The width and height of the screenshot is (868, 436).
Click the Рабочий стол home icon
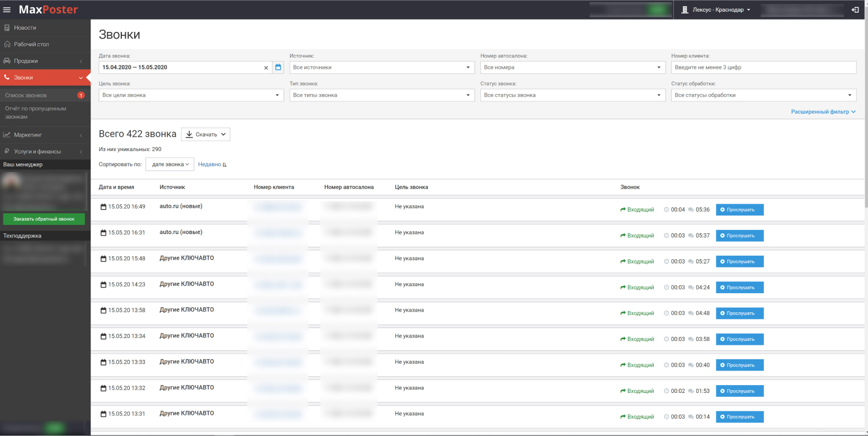click(x=7, y=44)
